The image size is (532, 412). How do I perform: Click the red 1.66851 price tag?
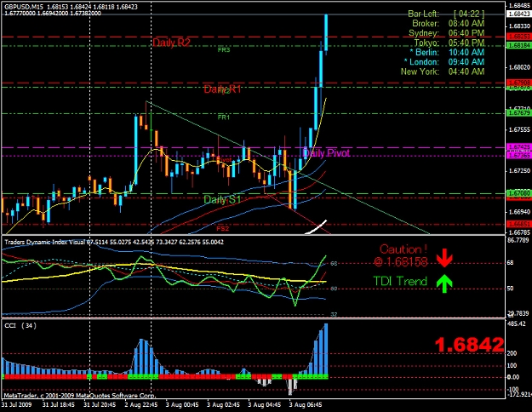pyautogui.click(x=518, y=224)
